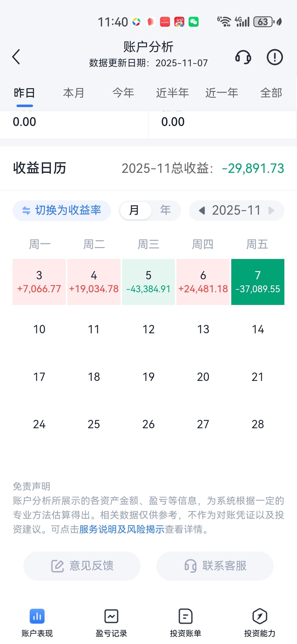Select day 5 cell showing -43,384.91
The image size is (297, 644).
[x=148, y=282]
